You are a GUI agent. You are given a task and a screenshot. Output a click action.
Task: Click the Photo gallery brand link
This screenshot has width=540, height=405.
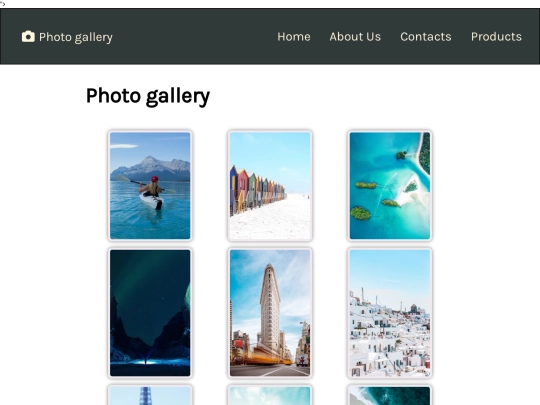pos(67,37)
